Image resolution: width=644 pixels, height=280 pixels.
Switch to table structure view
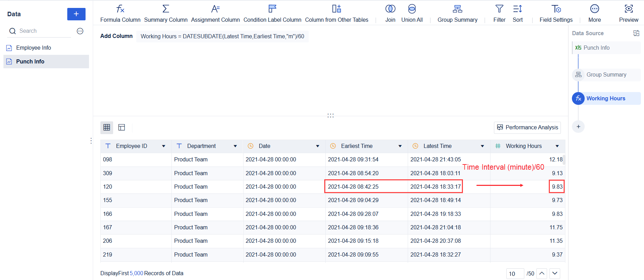pos(121,127)
